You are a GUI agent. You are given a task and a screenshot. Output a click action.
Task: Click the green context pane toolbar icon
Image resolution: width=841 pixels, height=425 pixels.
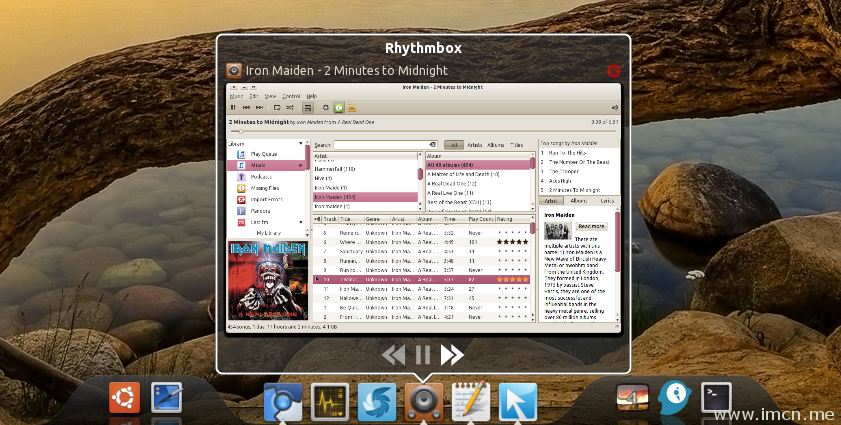pos(338,108)
